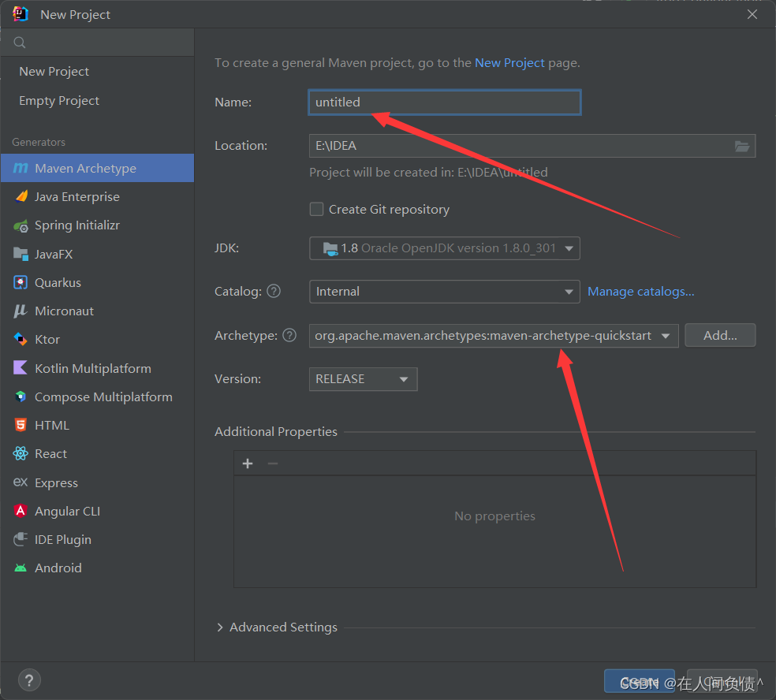Enable Create Git repository checkbox
This screenshot has height=700, width=776.
tap(317, 209)
